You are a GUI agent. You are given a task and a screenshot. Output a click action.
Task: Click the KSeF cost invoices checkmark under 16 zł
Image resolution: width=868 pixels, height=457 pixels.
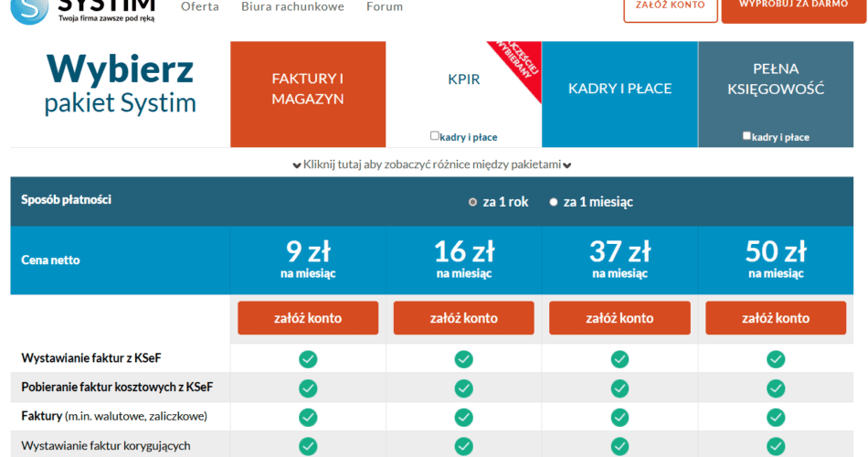tap(464, 388)
